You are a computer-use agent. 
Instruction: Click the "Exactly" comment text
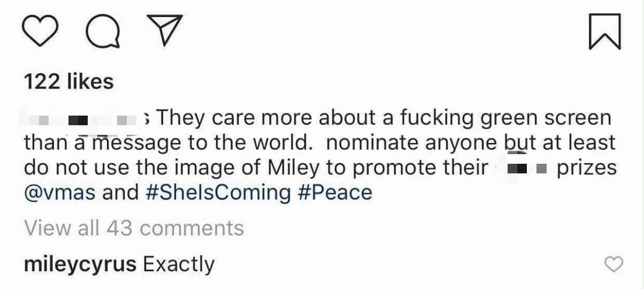179,265
